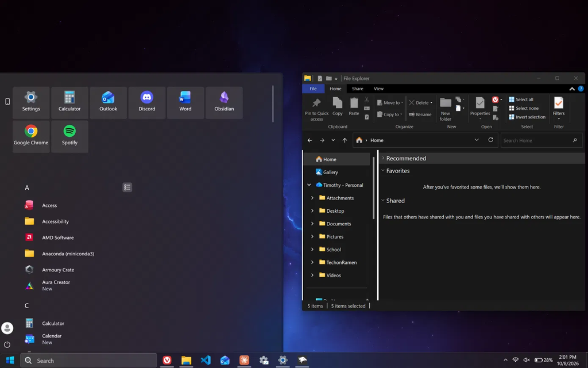Open the File ribbon tab
This screenshot has width=588, height=368.
(x=313, y=89)
